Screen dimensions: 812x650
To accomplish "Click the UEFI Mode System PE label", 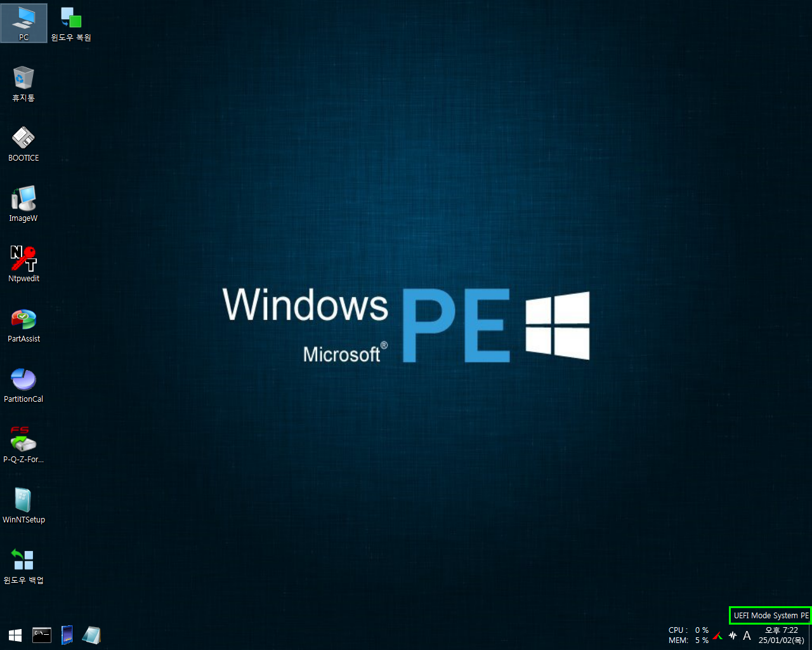I will coord(770,615).
